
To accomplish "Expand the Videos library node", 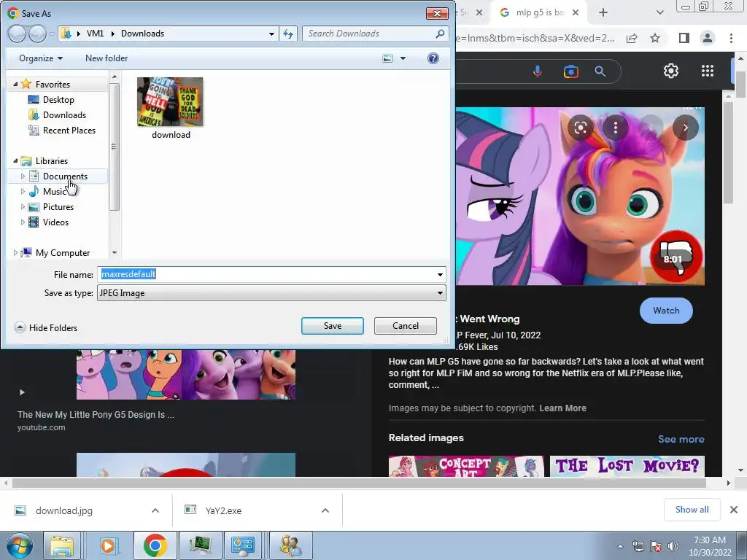I will 23,222.
